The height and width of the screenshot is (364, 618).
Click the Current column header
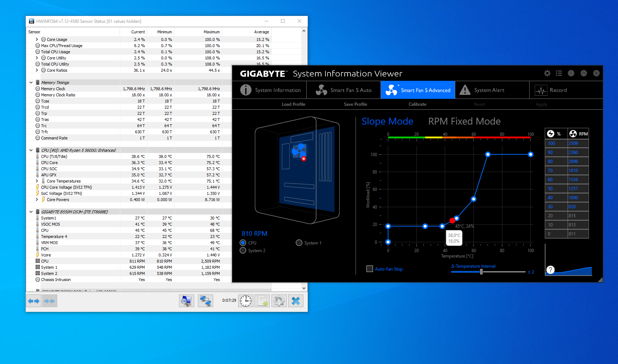tap(133, 32)
